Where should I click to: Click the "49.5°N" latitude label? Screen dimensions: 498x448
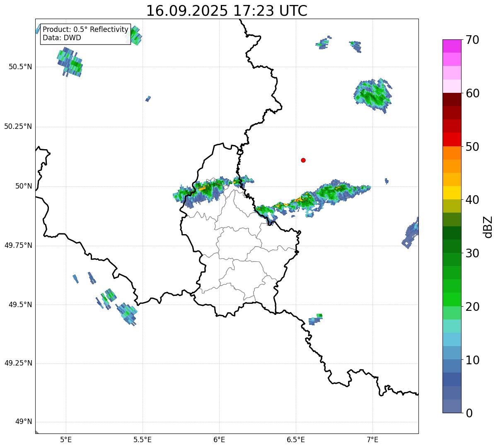(x=20, y=305)
